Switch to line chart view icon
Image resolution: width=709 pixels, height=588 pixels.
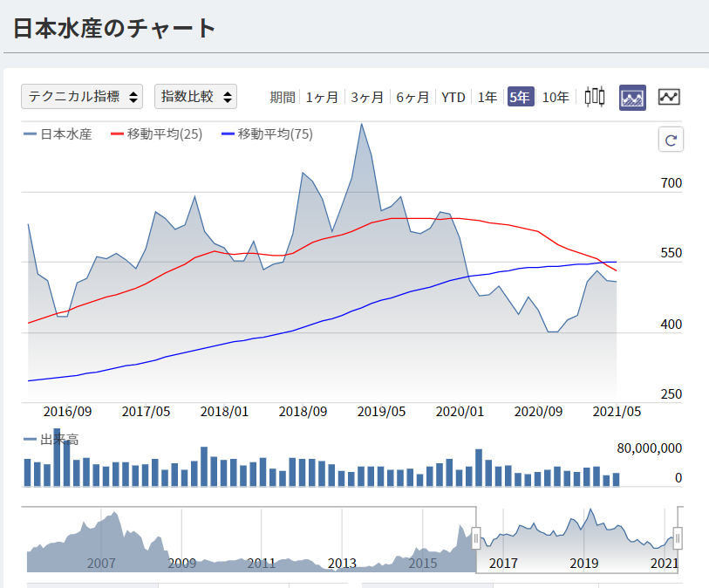(x=669, y=97)
